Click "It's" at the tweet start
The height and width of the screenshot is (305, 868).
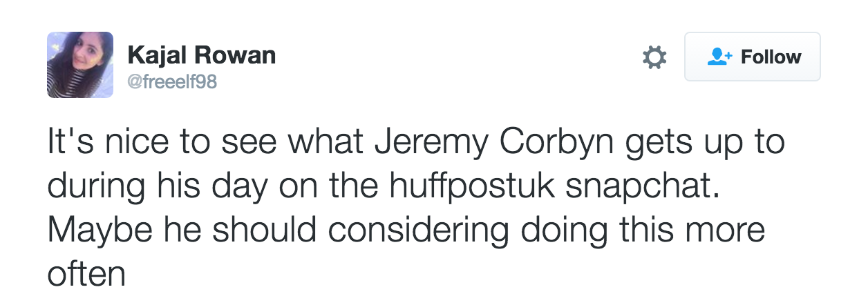click(x=70, y=144)
